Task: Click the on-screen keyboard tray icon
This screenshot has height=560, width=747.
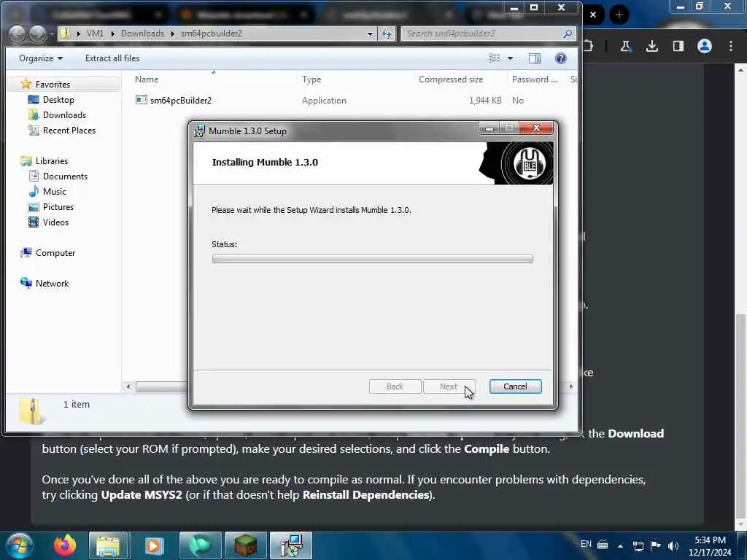Action: point(603,544)
